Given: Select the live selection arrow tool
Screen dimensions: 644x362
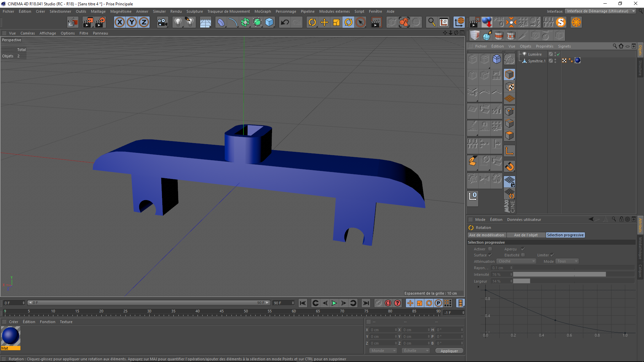Looking at the screenshot, I should [361, 22].
